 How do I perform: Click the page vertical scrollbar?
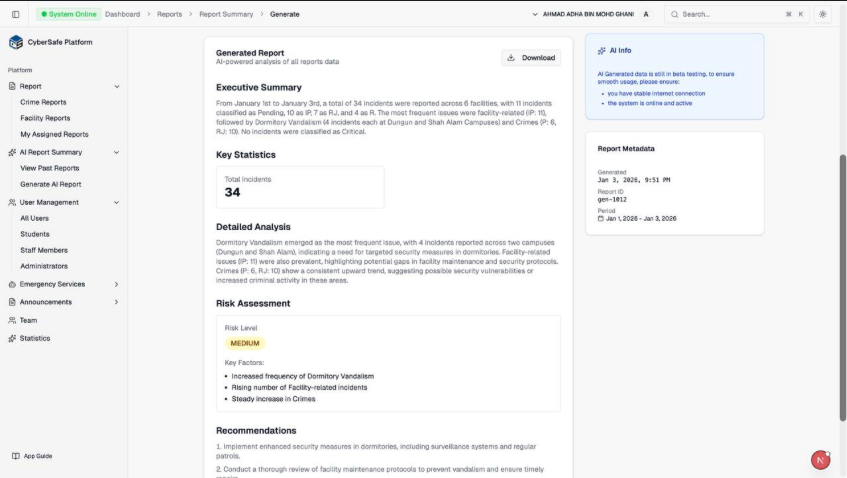[x=842, y=287]
